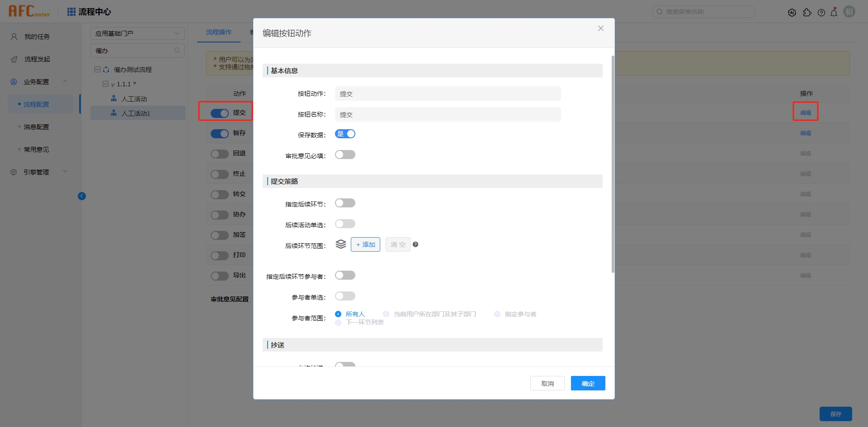Select the 所有人 radio option

[x=338, y=314]
